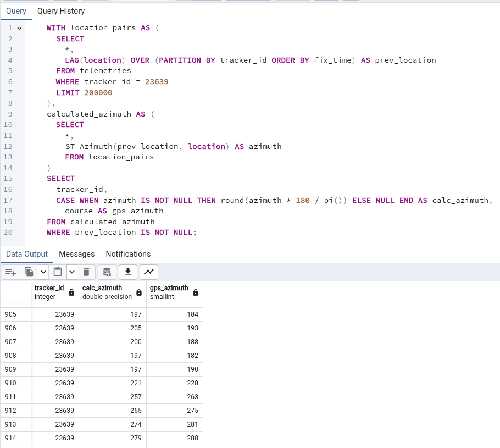Click line number 17 in the gutter
This screenshot has height=448, width=500.
(8, 201)
